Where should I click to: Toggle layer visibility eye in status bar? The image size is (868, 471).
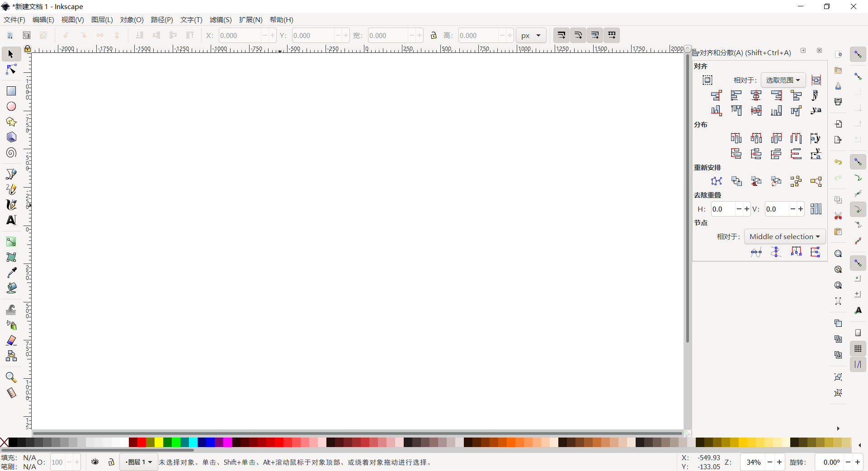(95, 462)
